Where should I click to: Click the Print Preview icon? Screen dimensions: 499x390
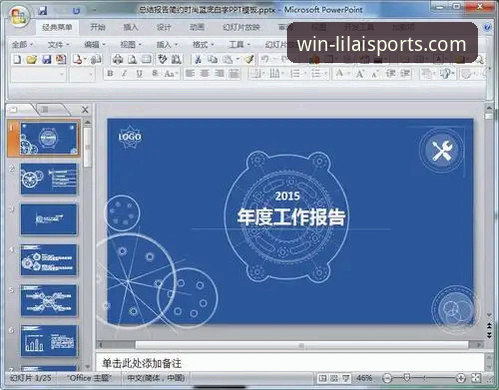pos(133,60)
